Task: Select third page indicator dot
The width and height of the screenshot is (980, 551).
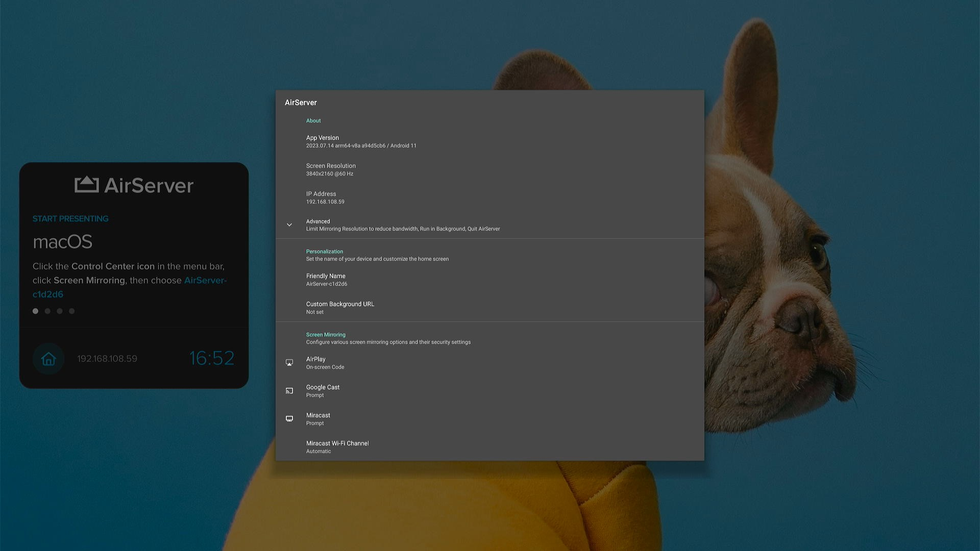Action: pyautogui.click(x=60, y=311)
